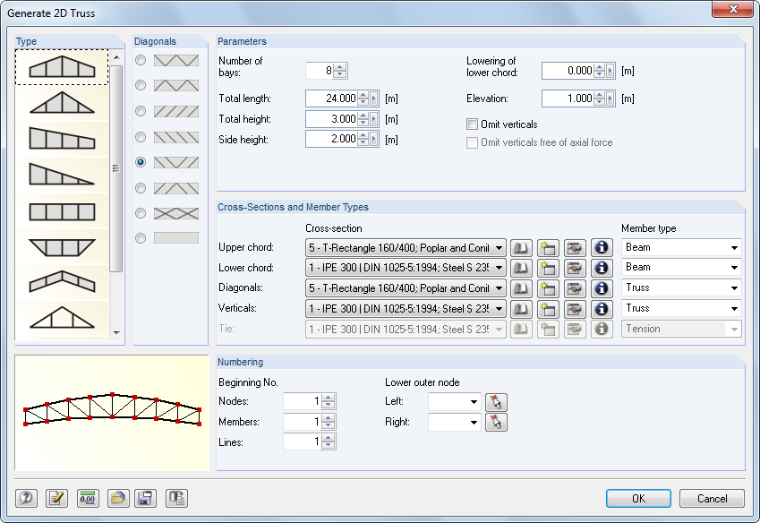Click the save settings floppy disk icon

(x=145, y=498)
